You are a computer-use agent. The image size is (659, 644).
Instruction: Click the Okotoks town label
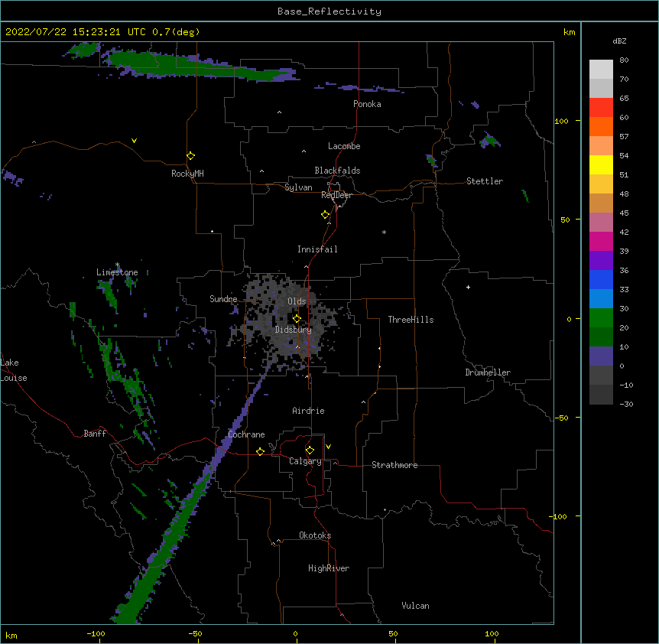click(x=315, y=535)
